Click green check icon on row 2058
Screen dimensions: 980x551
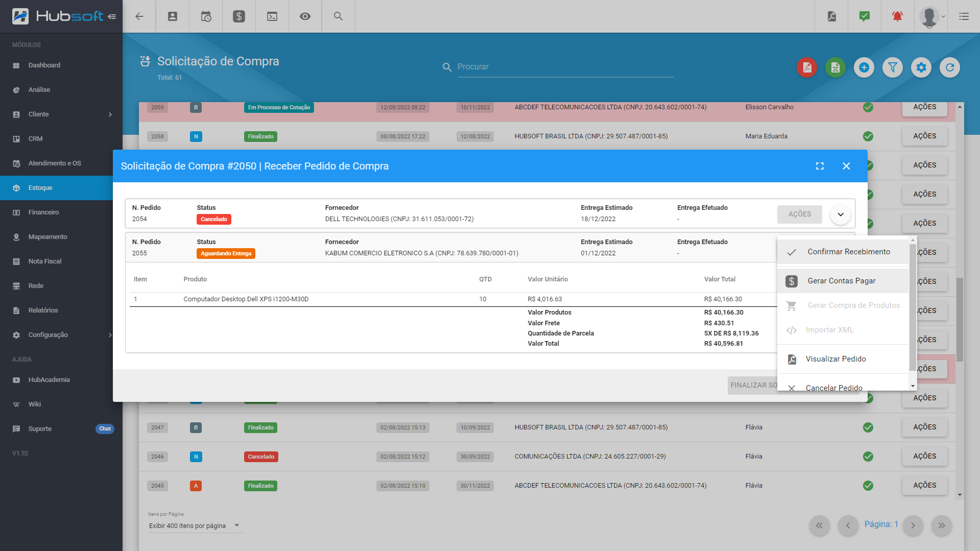click(868, 136)
